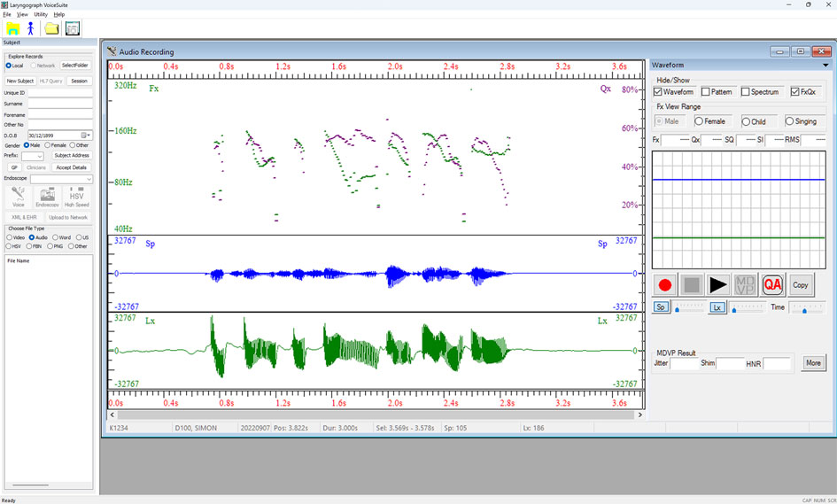The image size is (837, 504).
Task: Select Singing in Fx View Range
Action: tap(789, 121)
